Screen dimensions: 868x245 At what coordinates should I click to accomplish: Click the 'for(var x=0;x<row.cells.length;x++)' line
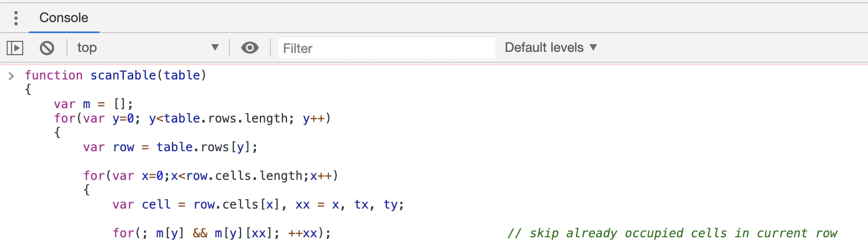tap(211, 175)
